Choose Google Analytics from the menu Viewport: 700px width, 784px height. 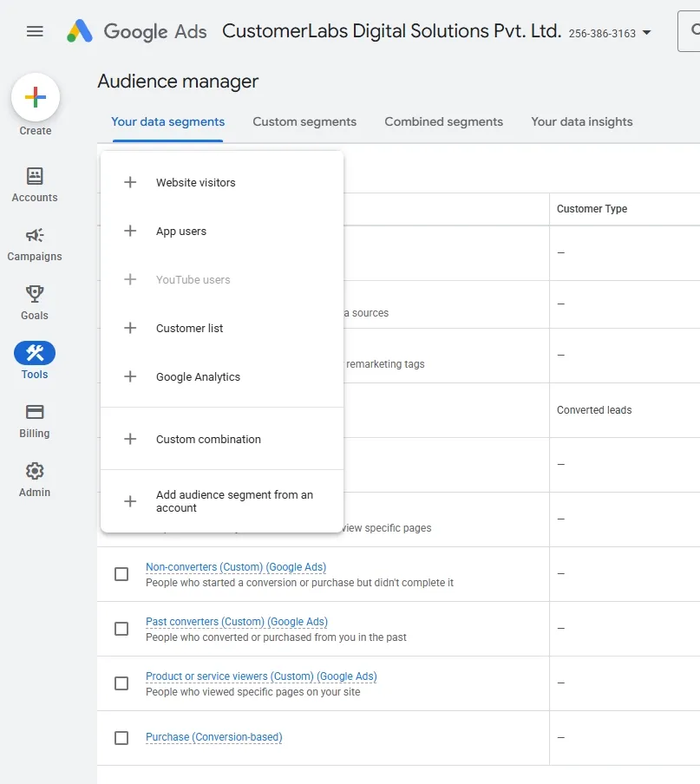222,376
